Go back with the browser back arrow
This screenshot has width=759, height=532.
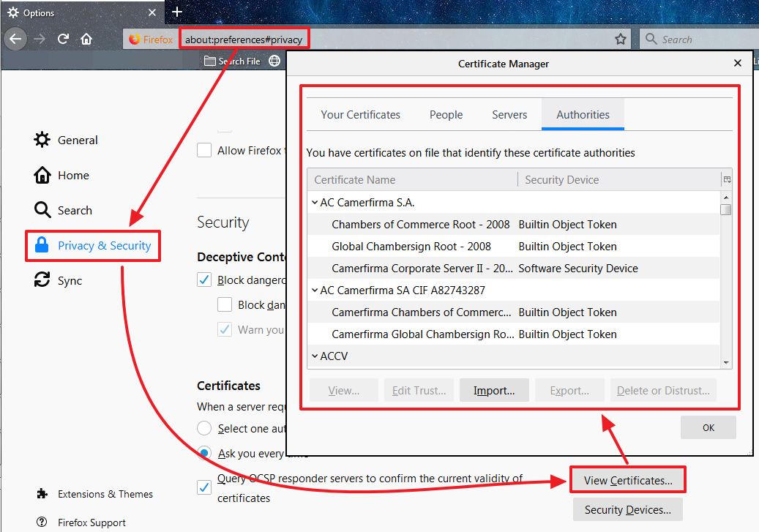15,39
